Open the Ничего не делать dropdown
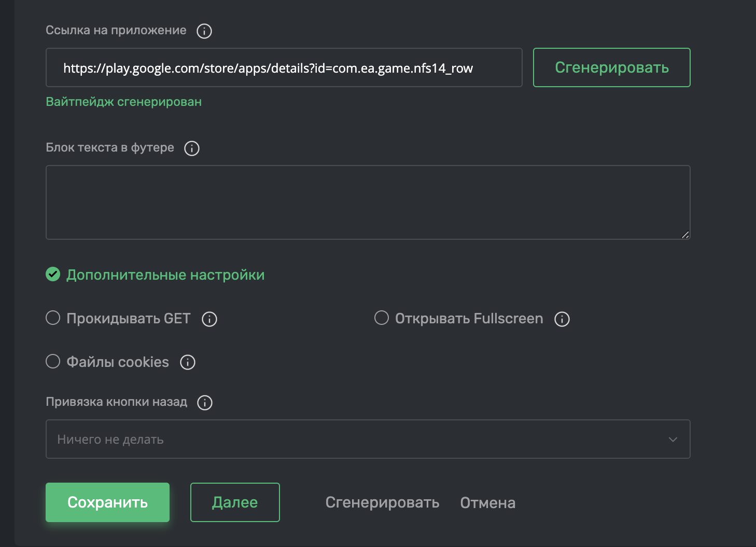 pyautogui.click(x=368, y=439)
